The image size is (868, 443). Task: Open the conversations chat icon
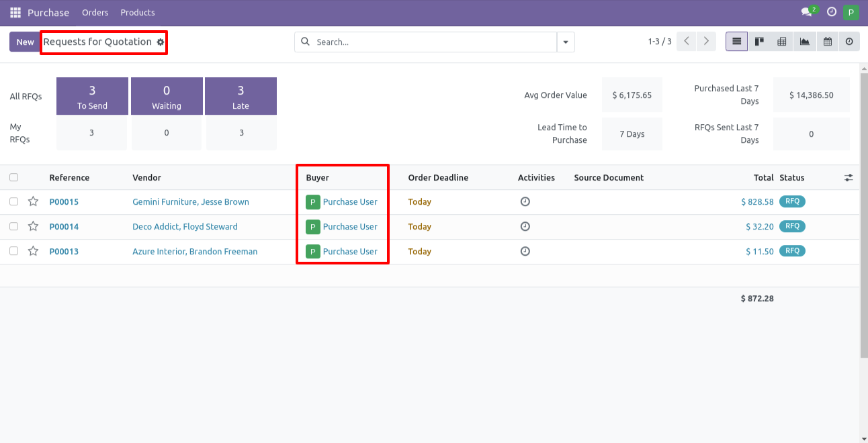point(807,12)
